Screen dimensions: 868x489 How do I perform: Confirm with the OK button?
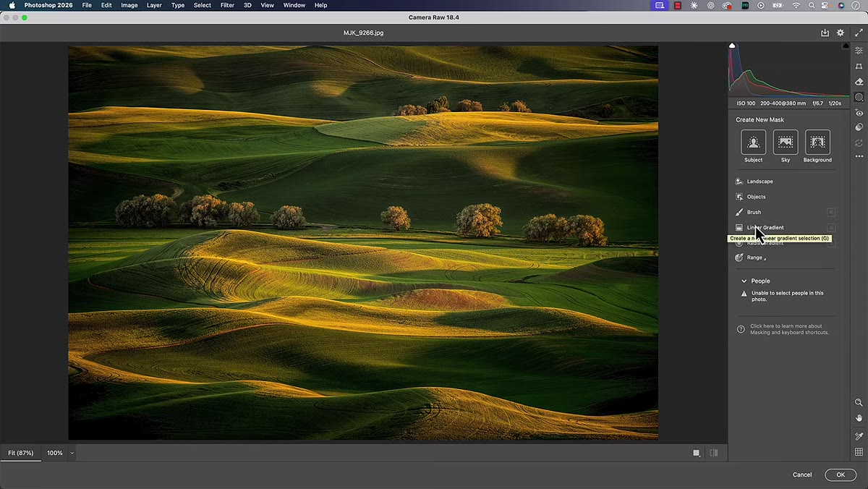click(841, 475)
